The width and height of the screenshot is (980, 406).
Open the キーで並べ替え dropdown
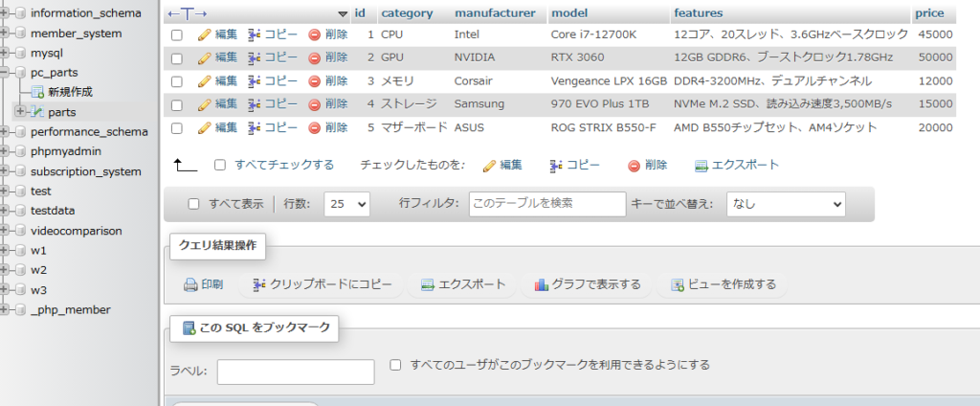tap(786, 204)
